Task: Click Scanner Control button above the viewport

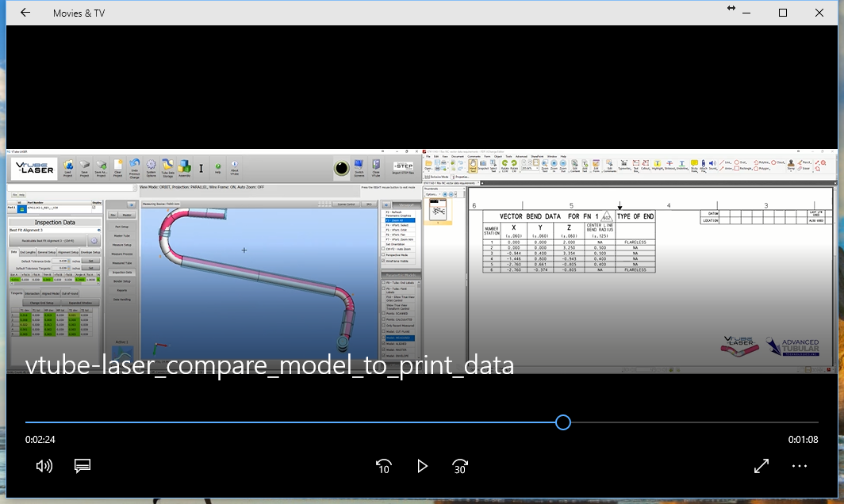Action: point(346,204)
